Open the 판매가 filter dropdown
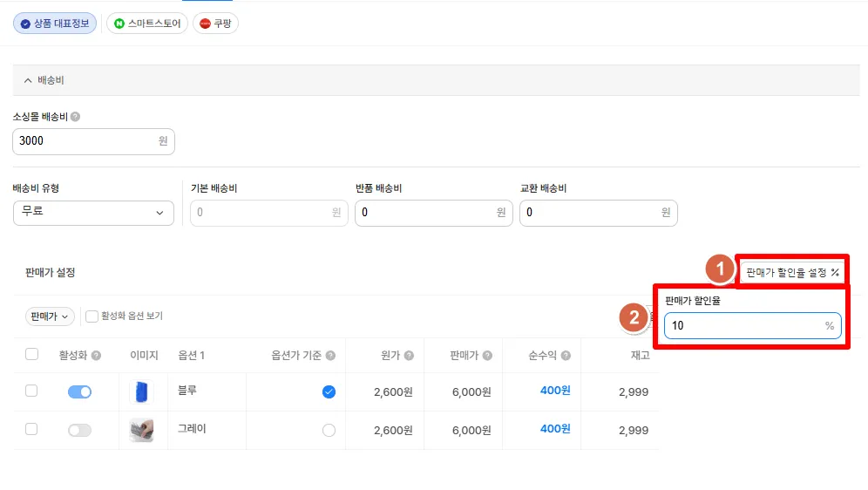The image size is (868, 490). click(x=50, y=316)
